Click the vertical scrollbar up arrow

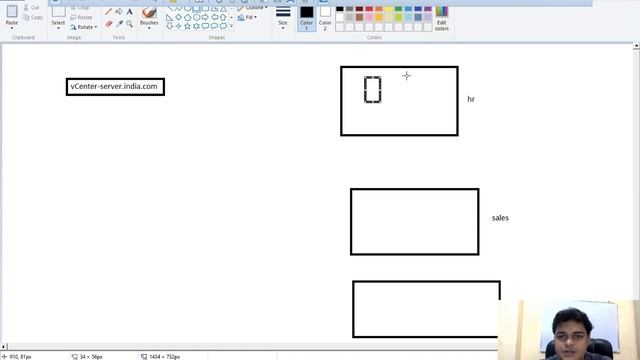tap(636, 46)
